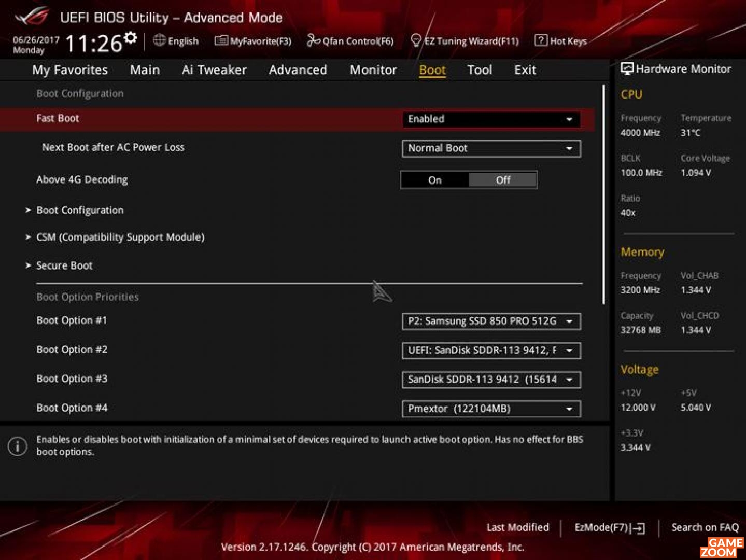Open the Monitor tab
Viewport: 746px width, 560px height.
pos(373,70)
